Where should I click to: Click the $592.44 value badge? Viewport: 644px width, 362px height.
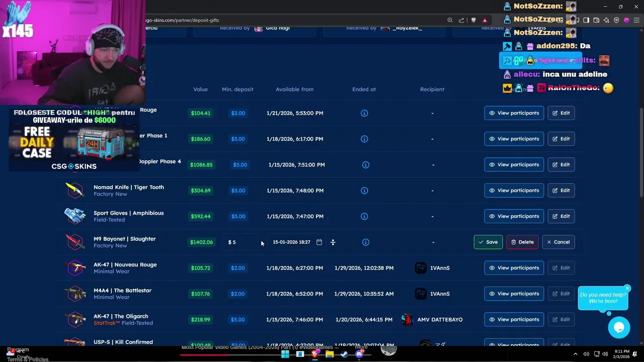tap(201, 216)
